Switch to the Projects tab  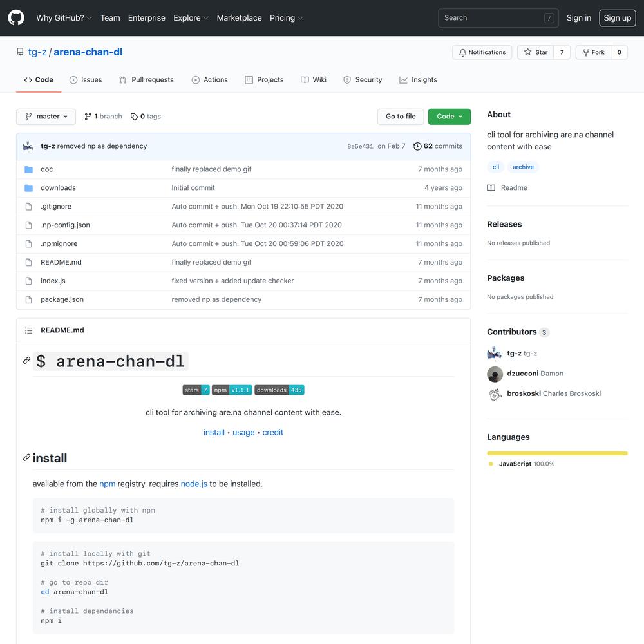[x=264, y=80]
